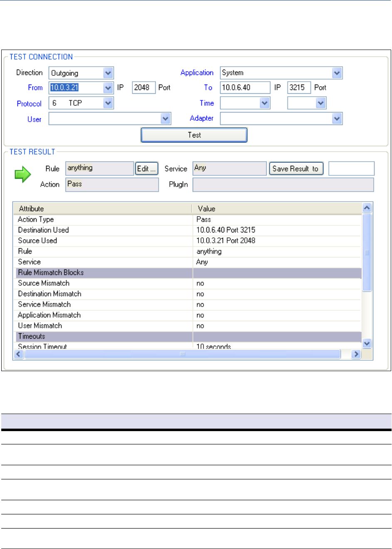Image resolution: width=392 pixels, height=549 pixels.
Task: Click the From source port field 2048
Action: click(144, 87)
